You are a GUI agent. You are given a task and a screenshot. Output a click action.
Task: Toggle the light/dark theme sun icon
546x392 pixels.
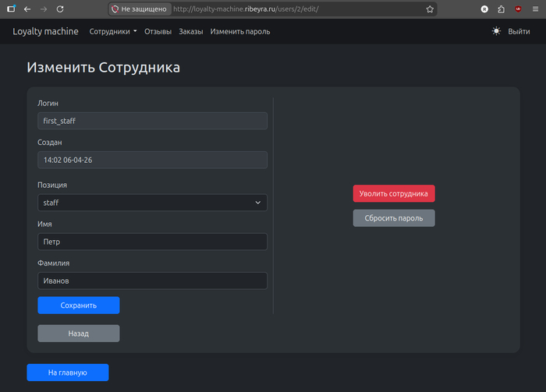tap(496, 32)
